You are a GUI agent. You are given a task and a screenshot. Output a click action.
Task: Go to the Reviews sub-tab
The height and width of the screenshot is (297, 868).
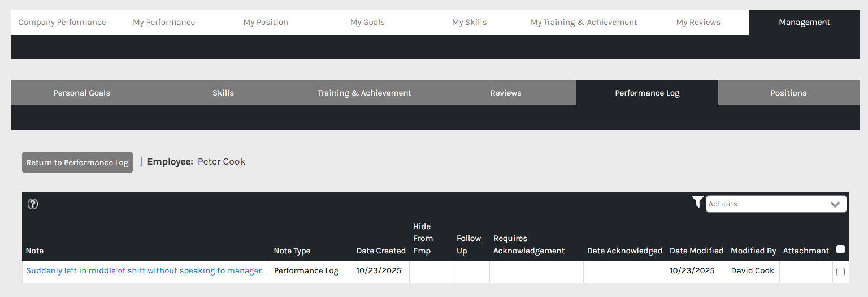tap(506, 93)
